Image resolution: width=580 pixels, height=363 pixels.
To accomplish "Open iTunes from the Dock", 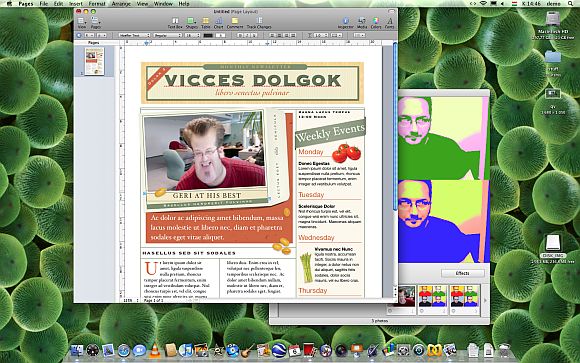I will click(186, 350).
